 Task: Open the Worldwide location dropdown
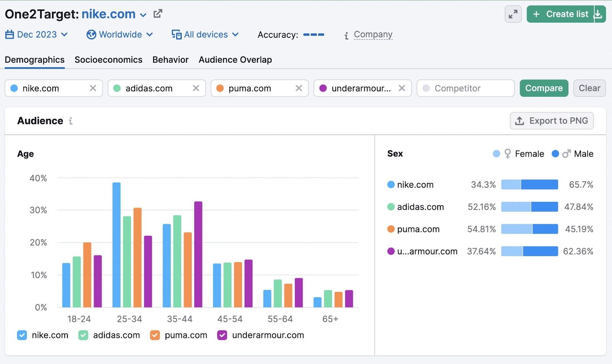coord(149,34)
